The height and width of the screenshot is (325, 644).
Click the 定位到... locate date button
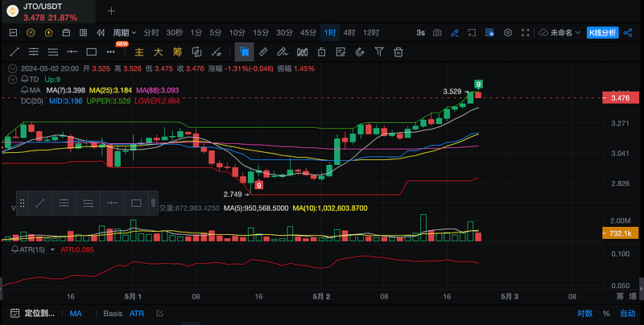[x=32, y=314]
